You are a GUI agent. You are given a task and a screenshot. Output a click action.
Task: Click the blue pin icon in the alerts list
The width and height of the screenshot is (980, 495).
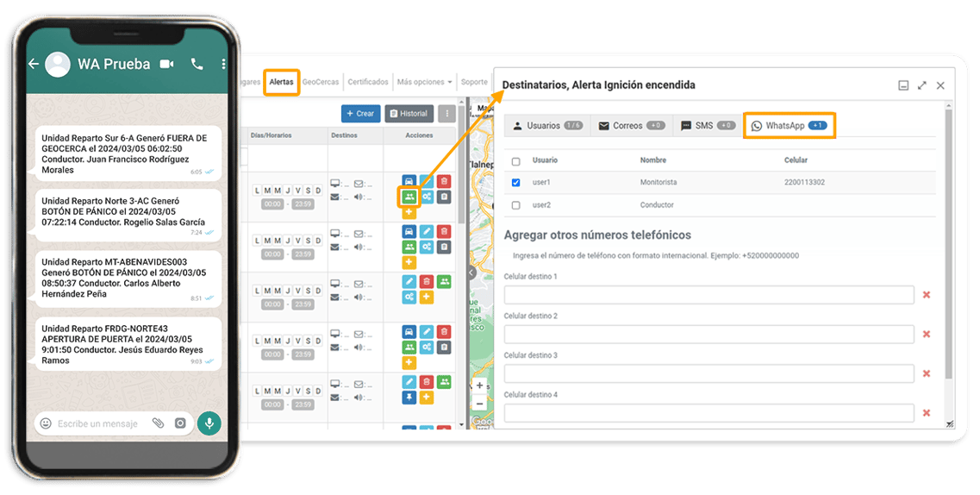409,397
